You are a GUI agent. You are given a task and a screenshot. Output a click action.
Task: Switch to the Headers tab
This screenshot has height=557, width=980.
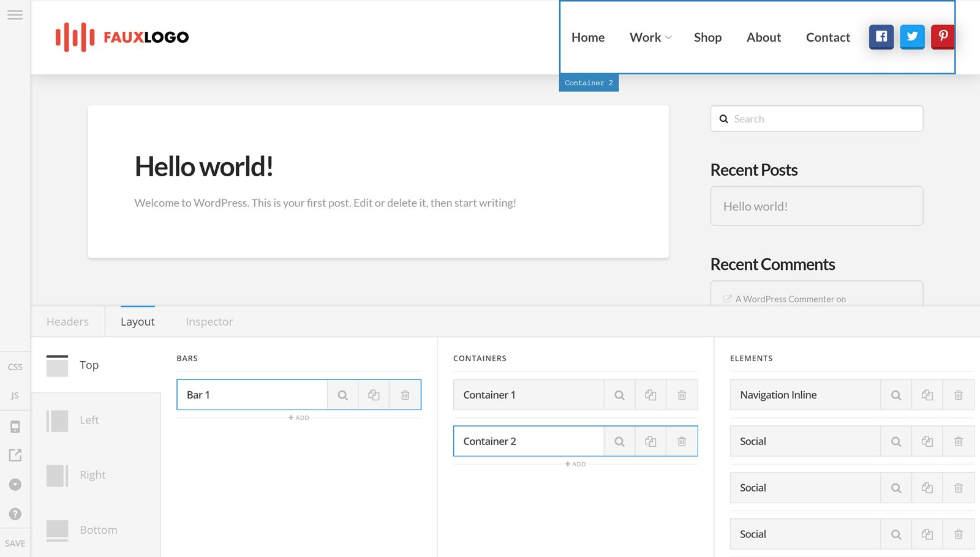point(67,322)
